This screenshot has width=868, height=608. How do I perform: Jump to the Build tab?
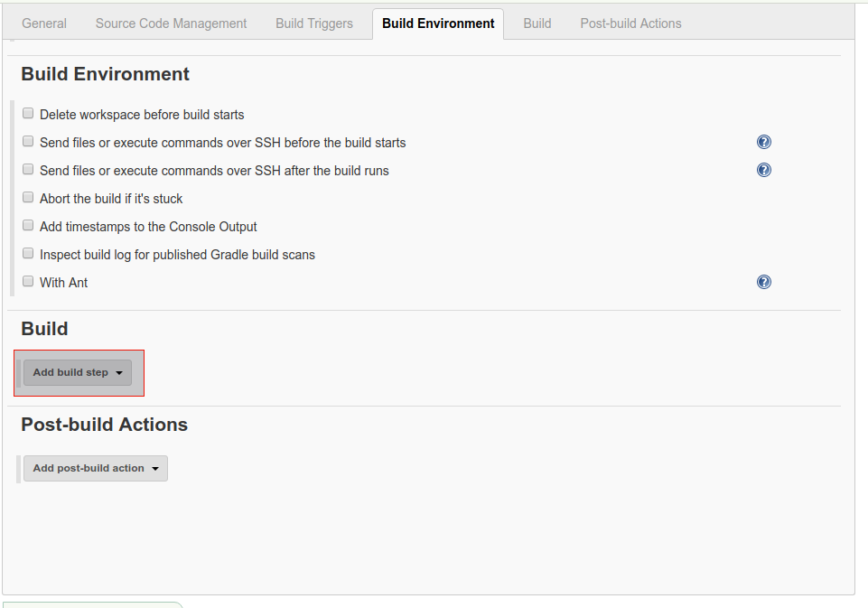click(537, 23)
